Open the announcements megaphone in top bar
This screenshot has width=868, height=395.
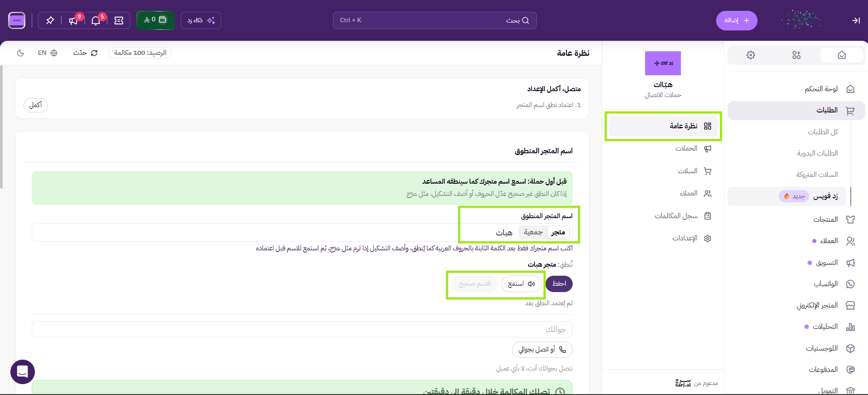(x=73, y=20)
